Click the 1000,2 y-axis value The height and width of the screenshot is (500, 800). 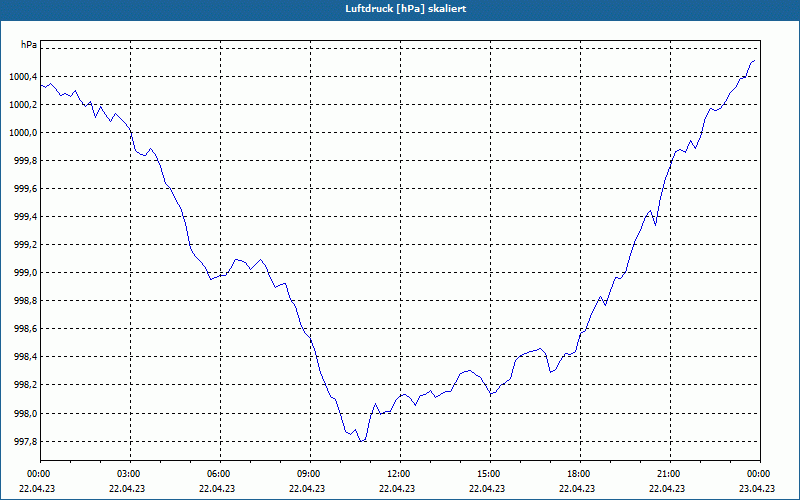[23, 105]
